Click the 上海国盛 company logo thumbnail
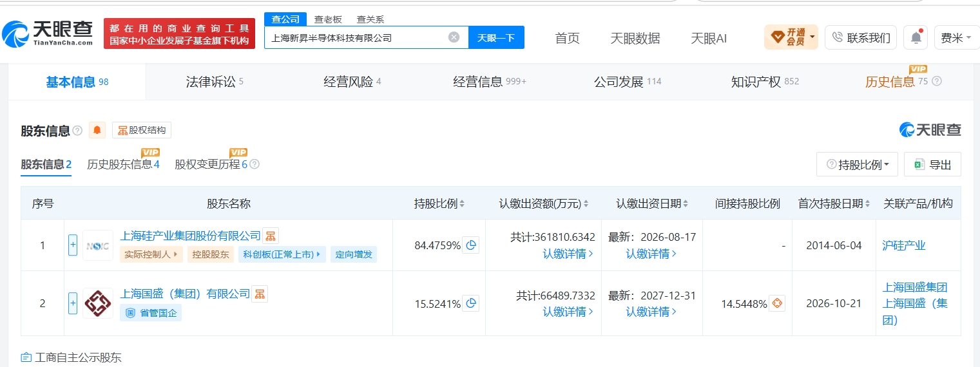 click(x=98, y=303)
